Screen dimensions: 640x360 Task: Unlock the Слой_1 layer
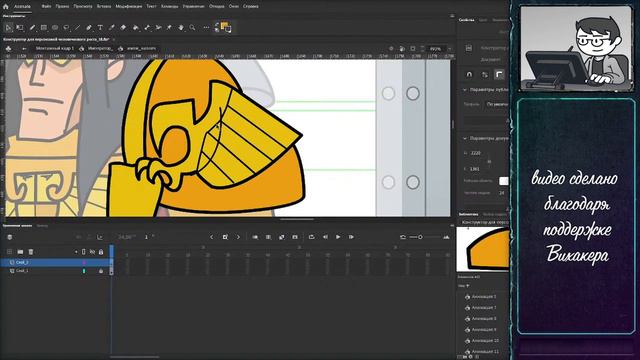101,271
